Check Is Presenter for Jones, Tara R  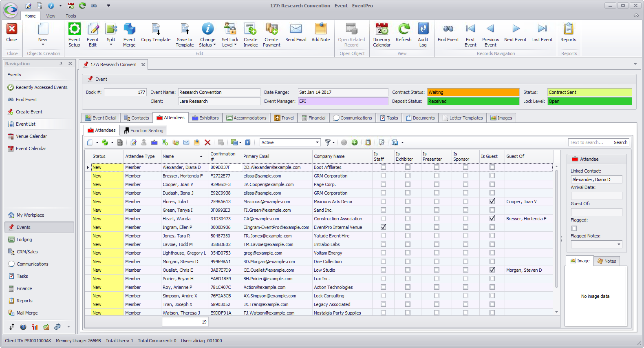click(437, 236)
